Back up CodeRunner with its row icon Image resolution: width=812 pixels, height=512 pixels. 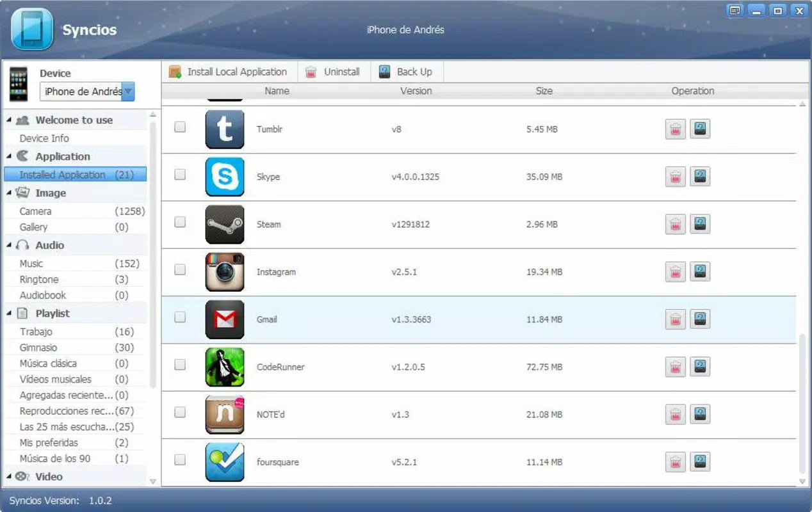pyautogui.click(x=700, y=367)
